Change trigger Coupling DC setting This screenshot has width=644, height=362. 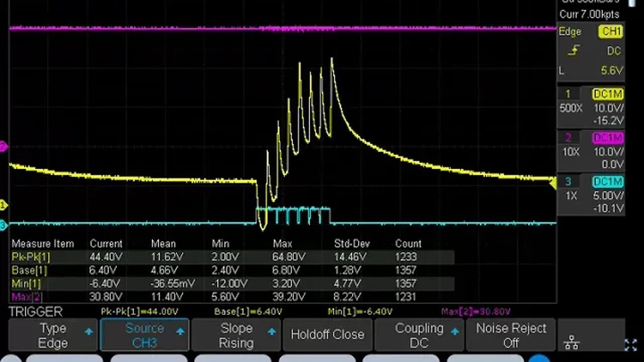tap(419, 335)
